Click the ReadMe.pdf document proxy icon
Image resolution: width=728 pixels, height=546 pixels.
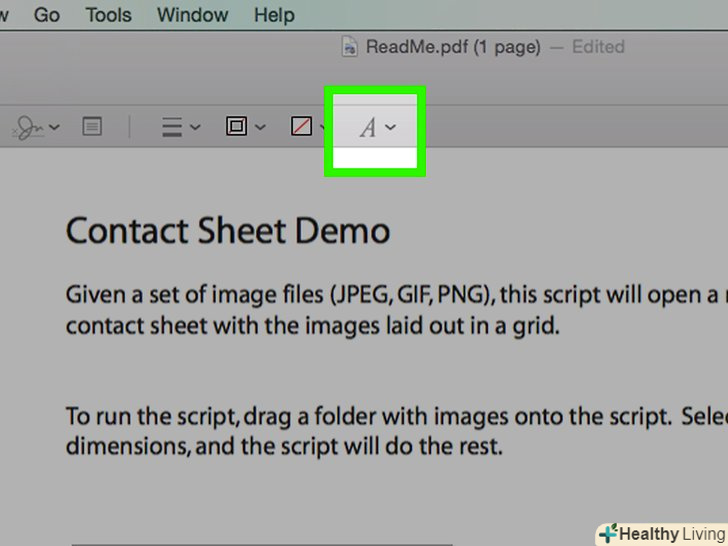click(349, 47)
